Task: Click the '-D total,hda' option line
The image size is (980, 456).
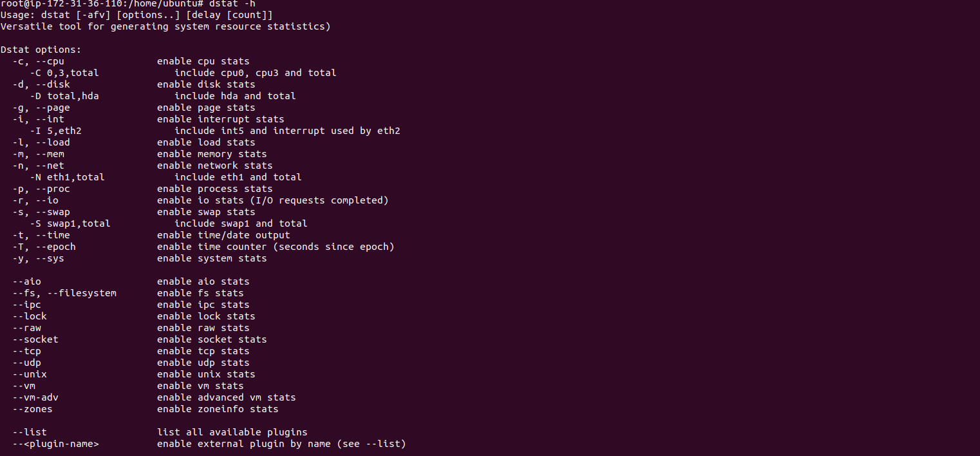Action: (64, 96)
